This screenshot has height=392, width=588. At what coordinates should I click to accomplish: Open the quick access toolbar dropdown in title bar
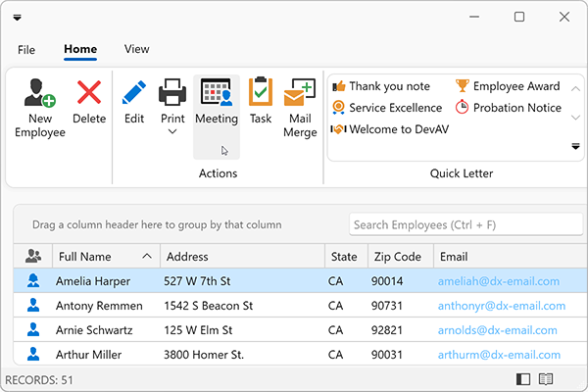18,18
